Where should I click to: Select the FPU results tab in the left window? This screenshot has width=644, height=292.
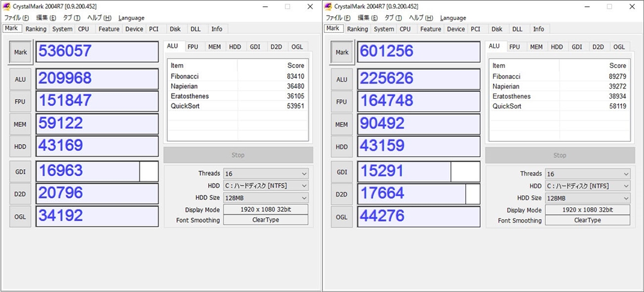(193, 46)
